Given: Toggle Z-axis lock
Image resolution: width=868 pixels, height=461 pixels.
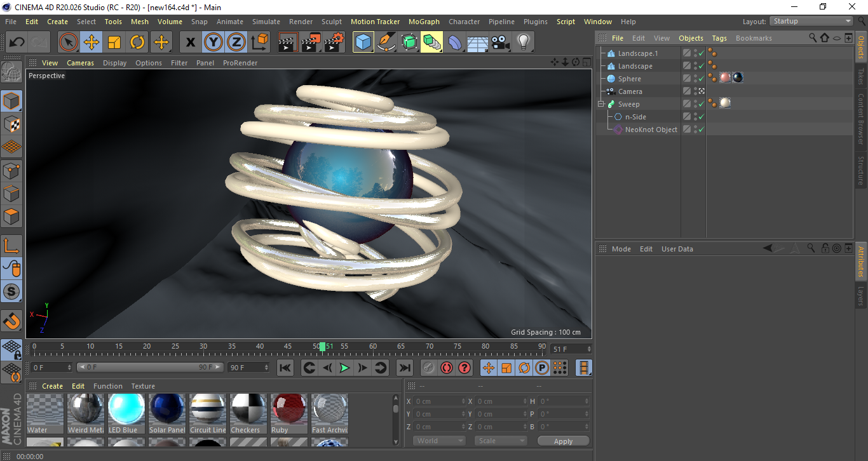Looking at the screenshot, I should click(x=236, y=43).
